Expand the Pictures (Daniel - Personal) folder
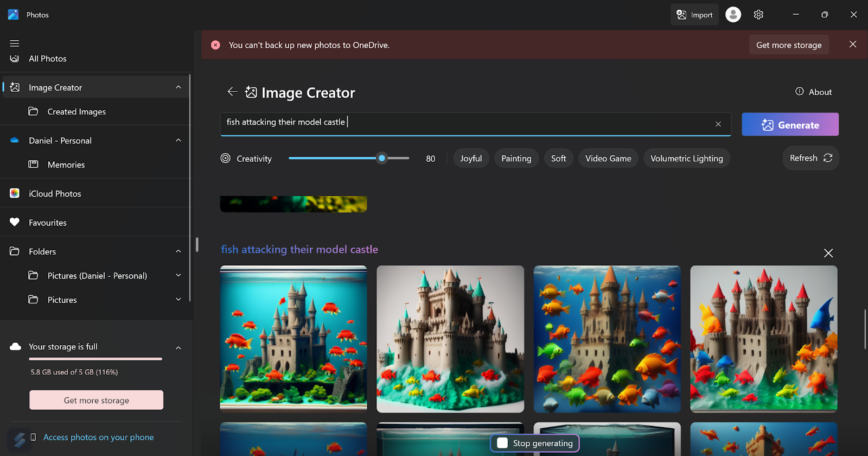The image size is (868, 456). pos(178,276)
